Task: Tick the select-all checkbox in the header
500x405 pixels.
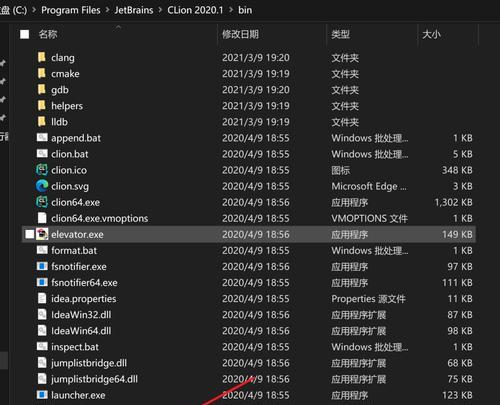Action: click(x=24, y=34)
